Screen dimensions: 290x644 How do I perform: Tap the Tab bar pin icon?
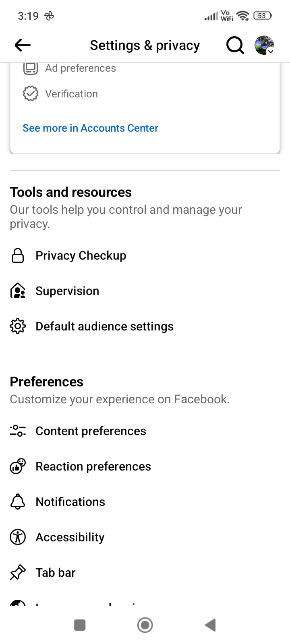(18, 573)
